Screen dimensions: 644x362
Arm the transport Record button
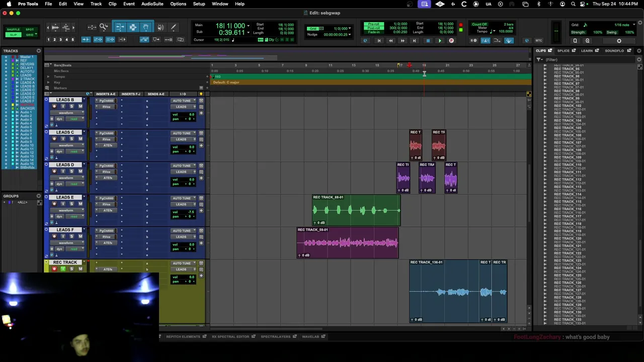tap(451, 41)
